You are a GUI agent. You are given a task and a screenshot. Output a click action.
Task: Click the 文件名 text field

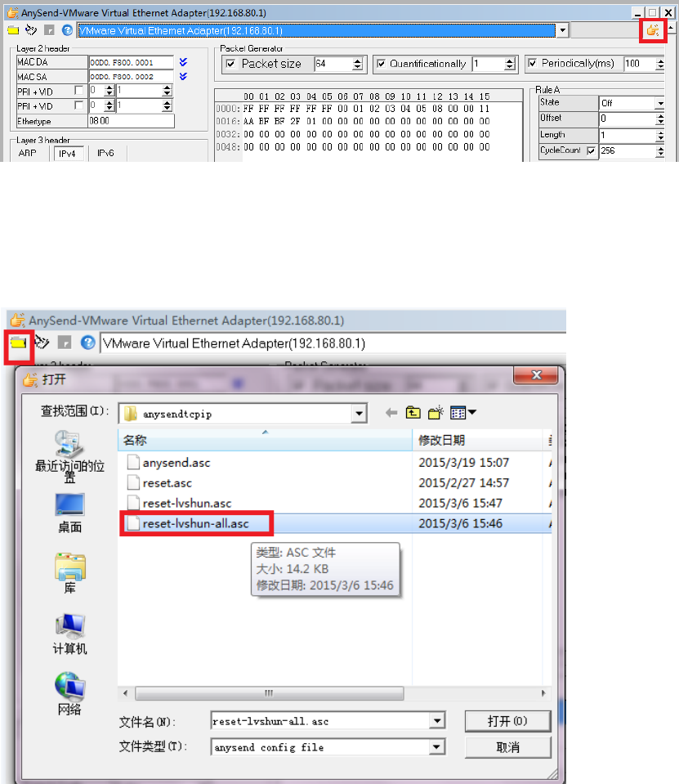click(x=320, y=721)
